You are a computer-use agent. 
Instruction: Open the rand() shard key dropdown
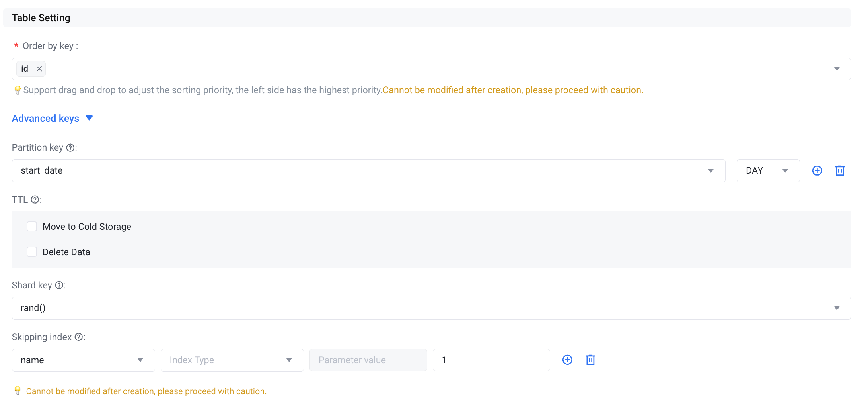[431, 308]
